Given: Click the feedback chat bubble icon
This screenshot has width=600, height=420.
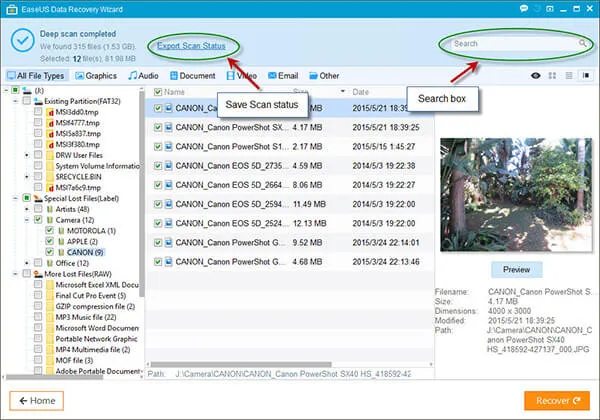Looking at the screenshot, I should (x=525, y=7).
